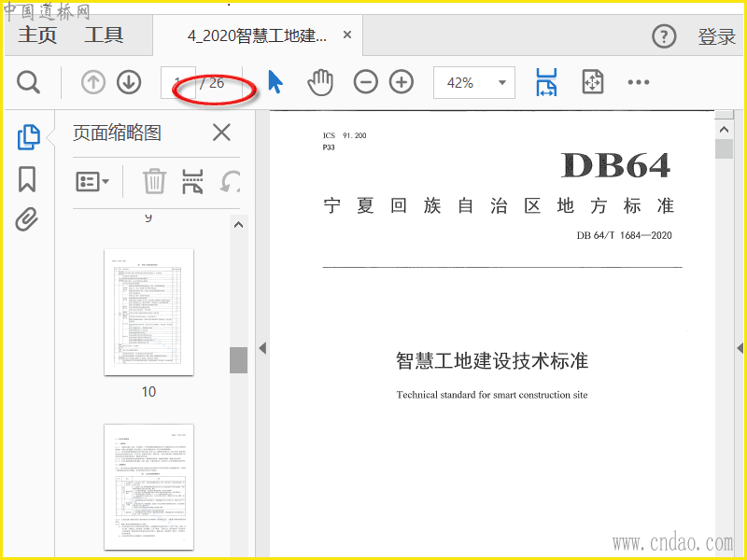Click the page number input field
This screenshot has height=560, width=747.
177,82
